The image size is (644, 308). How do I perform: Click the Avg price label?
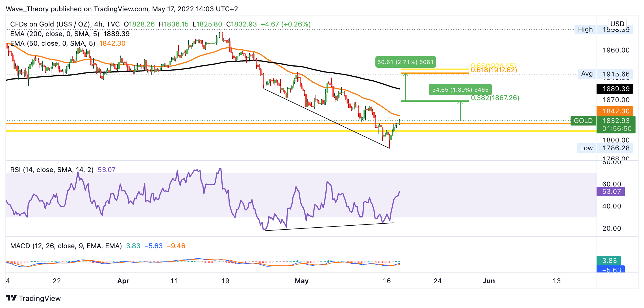coord(587,74)
